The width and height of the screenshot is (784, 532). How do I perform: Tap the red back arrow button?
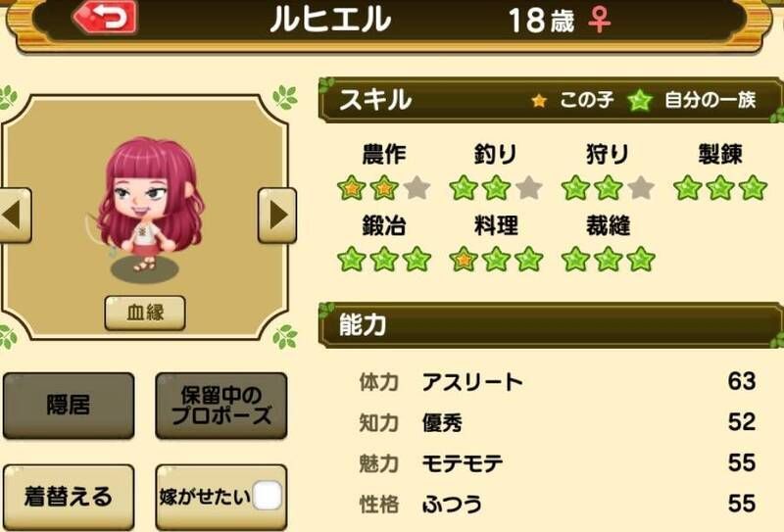[105, 18]
